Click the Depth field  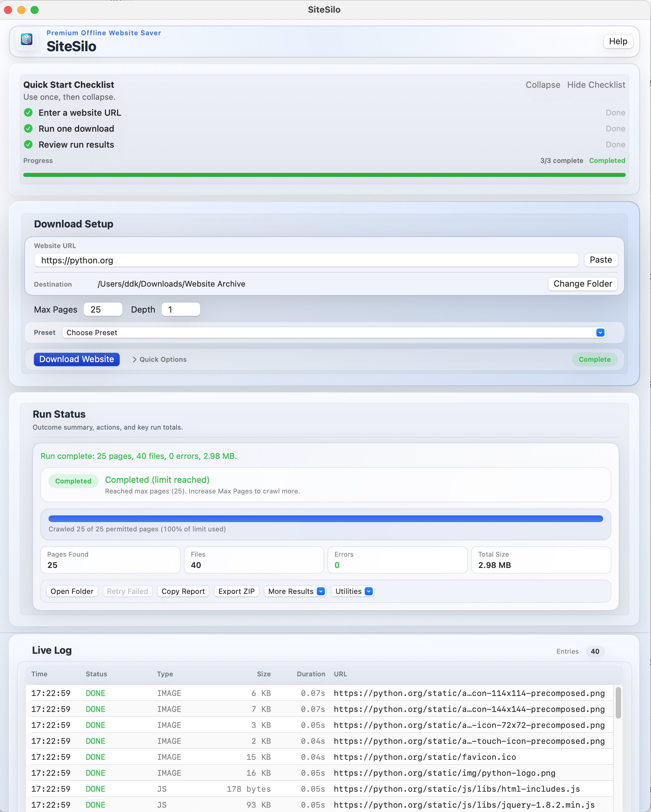click(x=181, y=309)
